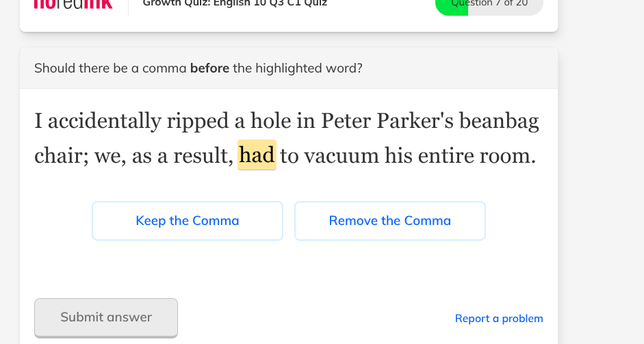Click the final word "room."
The height and width of the screenshot is (344, 644).
coord(507,156)
